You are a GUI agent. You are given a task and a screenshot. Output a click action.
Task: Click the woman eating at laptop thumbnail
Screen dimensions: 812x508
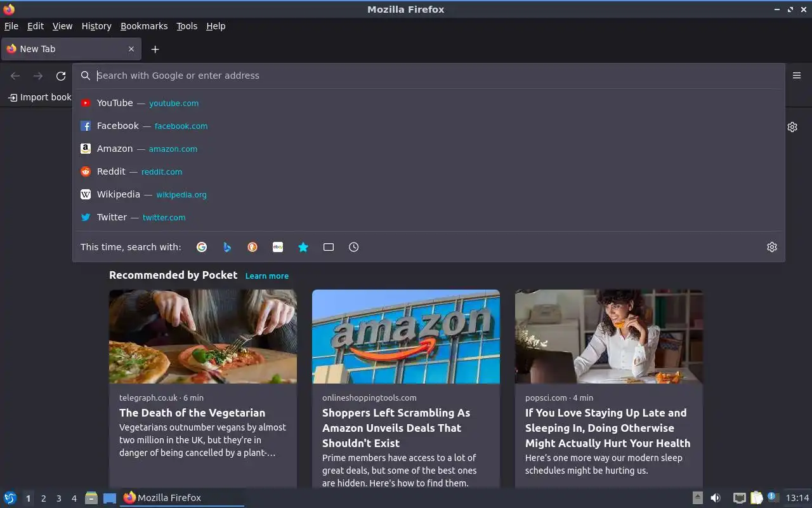tap(609, 337)
